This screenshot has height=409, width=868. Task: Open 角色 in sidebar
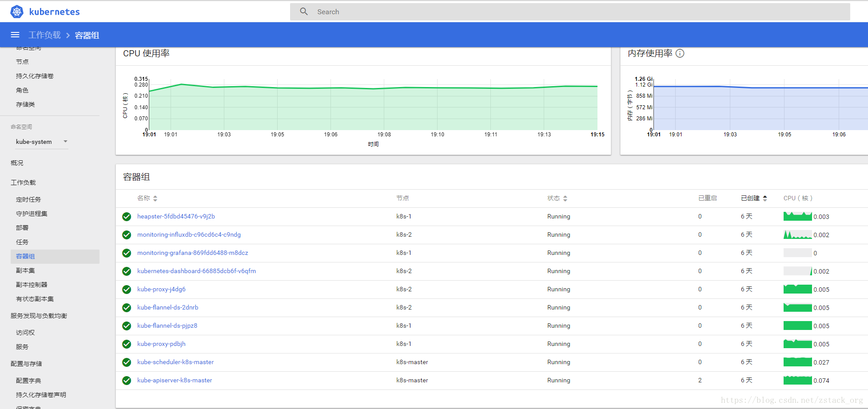(22, 90)
